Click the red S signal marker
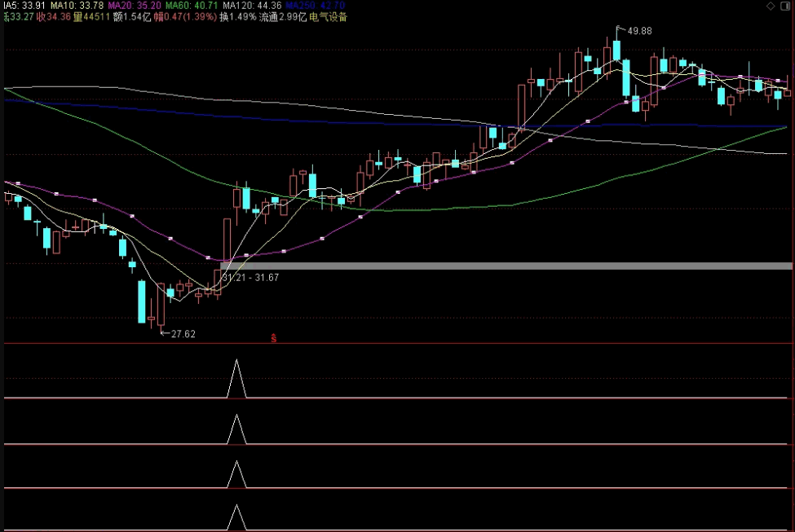 (x=274, y=338)
